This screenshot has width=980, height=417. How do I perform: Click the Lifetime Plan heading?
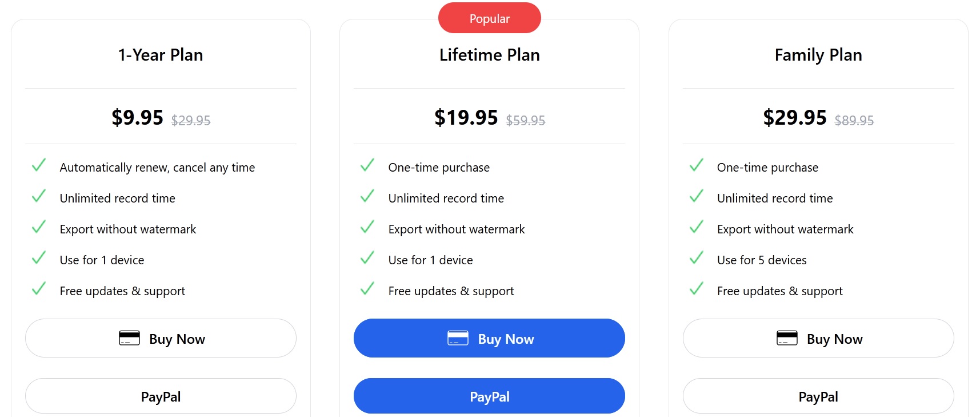pyautogui.click(x=489, y=55)
